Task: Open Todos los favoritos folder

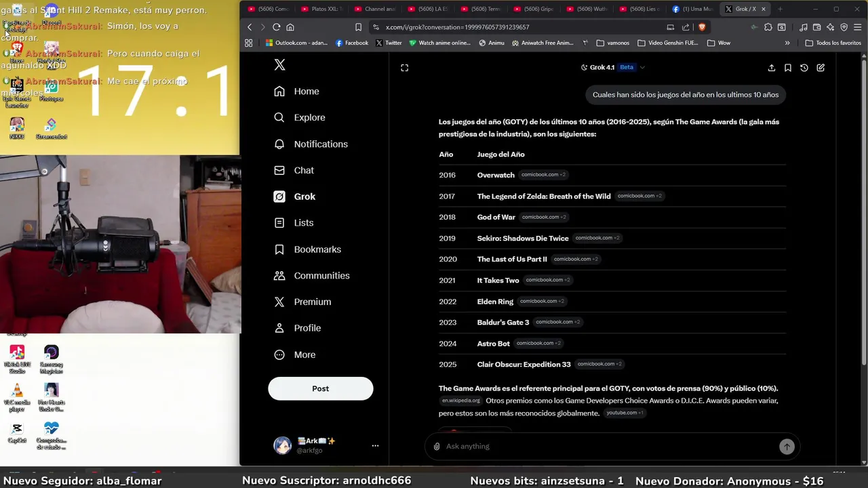Action: (833, 43)
